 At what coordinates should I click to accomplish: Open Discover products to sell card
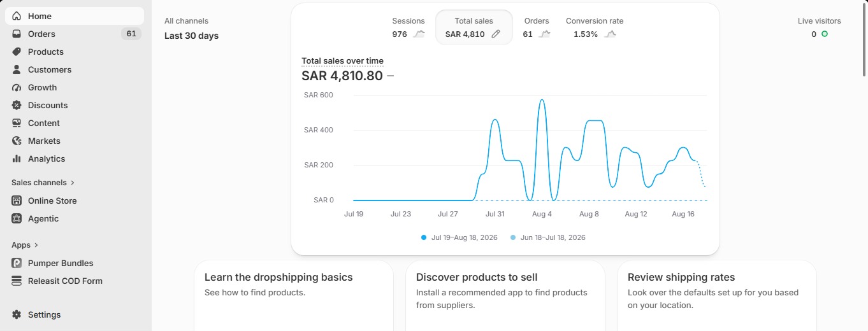point(505,295)
